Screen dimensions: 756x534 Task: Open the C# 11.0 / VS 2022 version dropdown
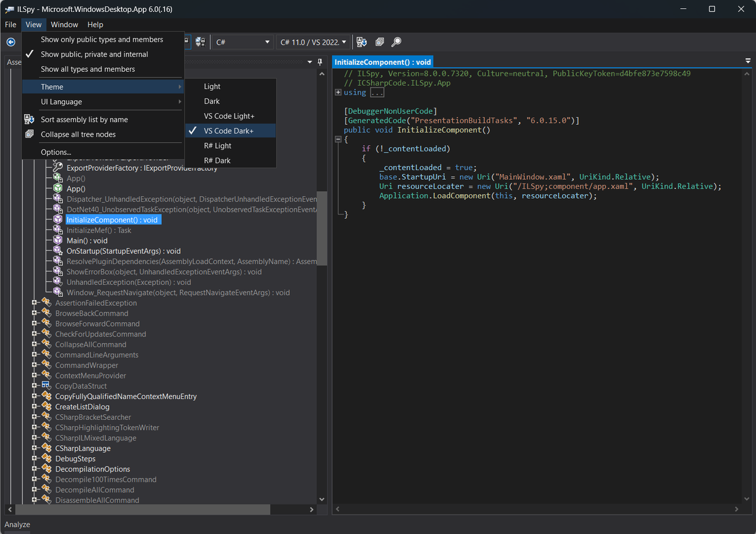312,42
